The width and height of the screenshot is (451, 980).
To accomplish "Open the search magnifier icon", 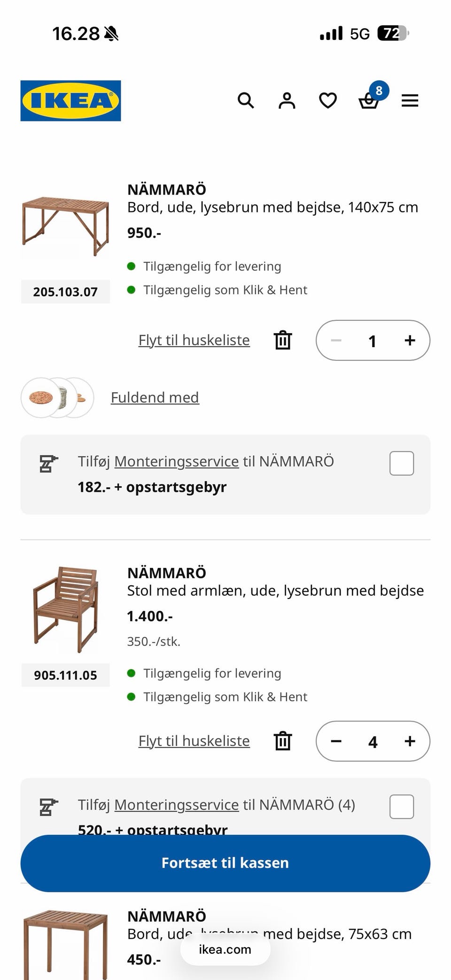I will tap(246, 101).
